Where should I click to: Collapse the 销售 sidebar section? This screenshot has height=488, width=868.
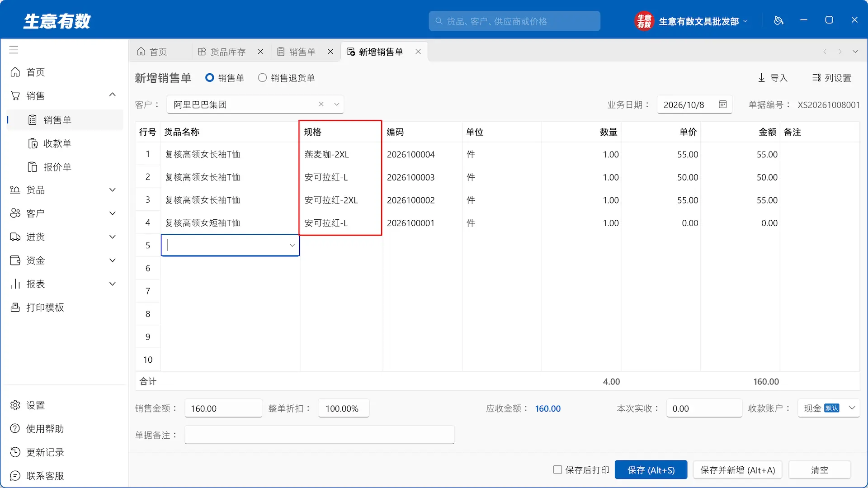[113, 95]
